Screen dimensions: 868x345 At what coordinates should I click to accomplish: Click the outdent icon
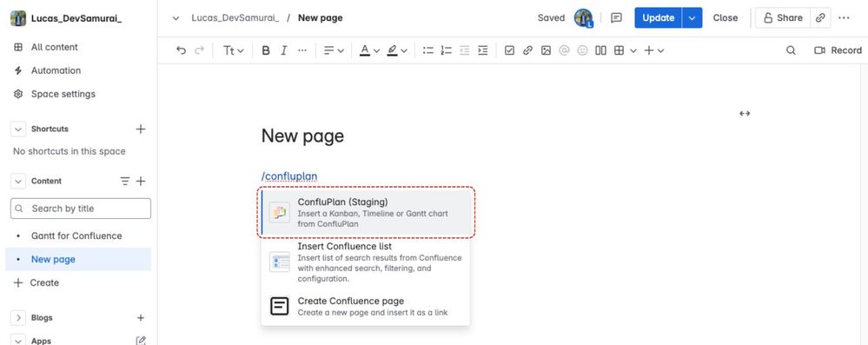click(x=465, y=50)
